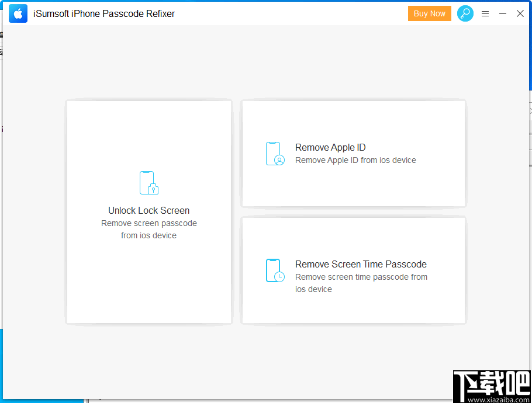Screen dimensions: 532x403
Task: Open the Remove Apple ID tool
Action: (353, 154)
